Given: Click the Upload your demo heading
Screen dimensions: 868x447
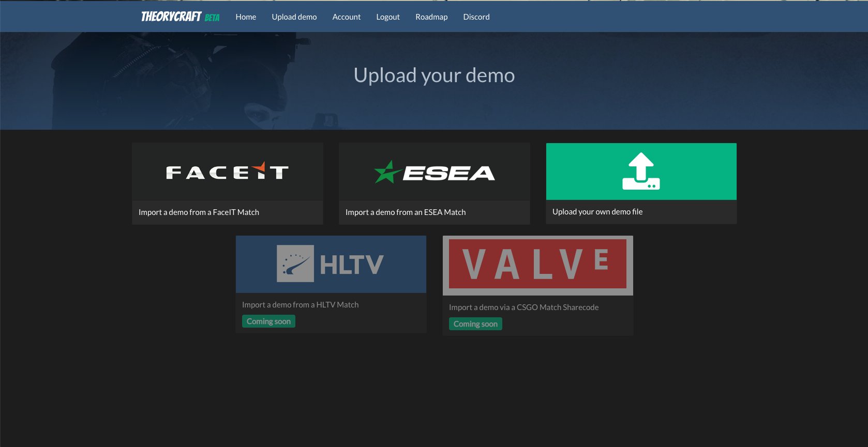Looking at the screenshot, I should 434,75.
